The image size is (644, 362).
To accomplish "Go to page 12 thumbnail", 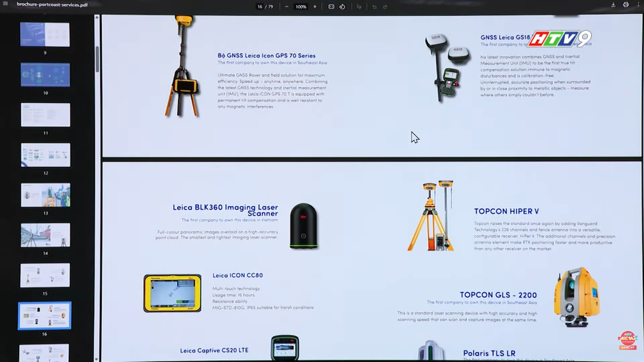I will point(45,155).
